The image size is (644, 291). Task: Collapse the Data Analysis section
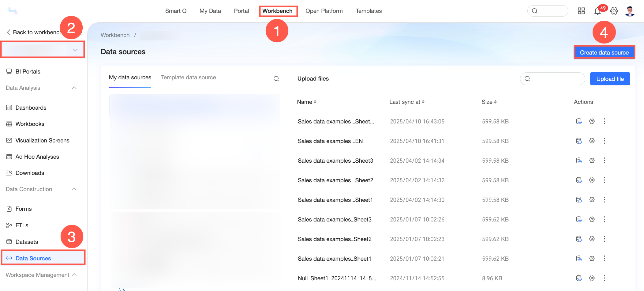click(x=74, y=88)
